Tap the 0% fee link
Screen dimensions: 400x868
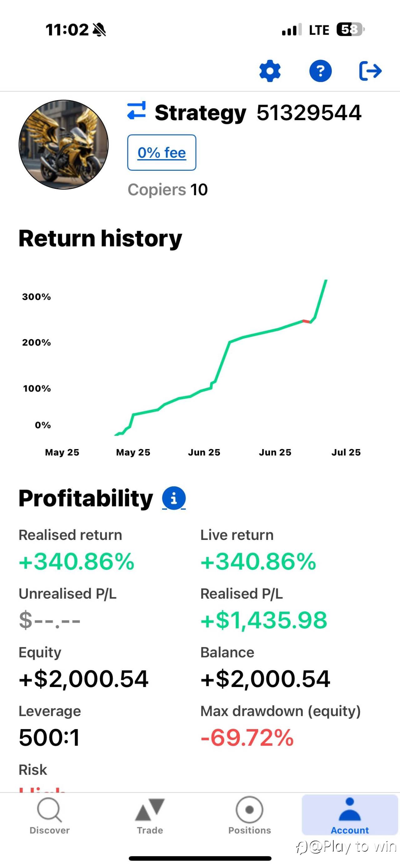click(x=162, y=153)
